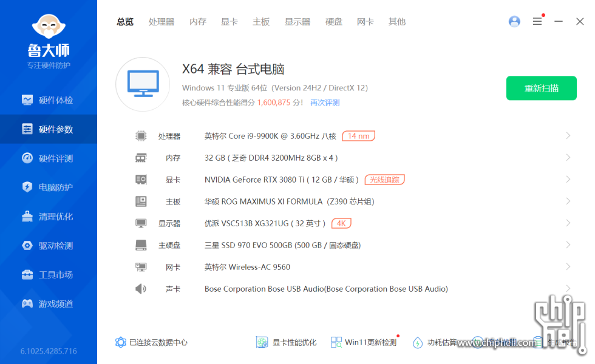Switch to the 硬盘 tab
Screen dimensions: 595x364
tap(334, 22)
